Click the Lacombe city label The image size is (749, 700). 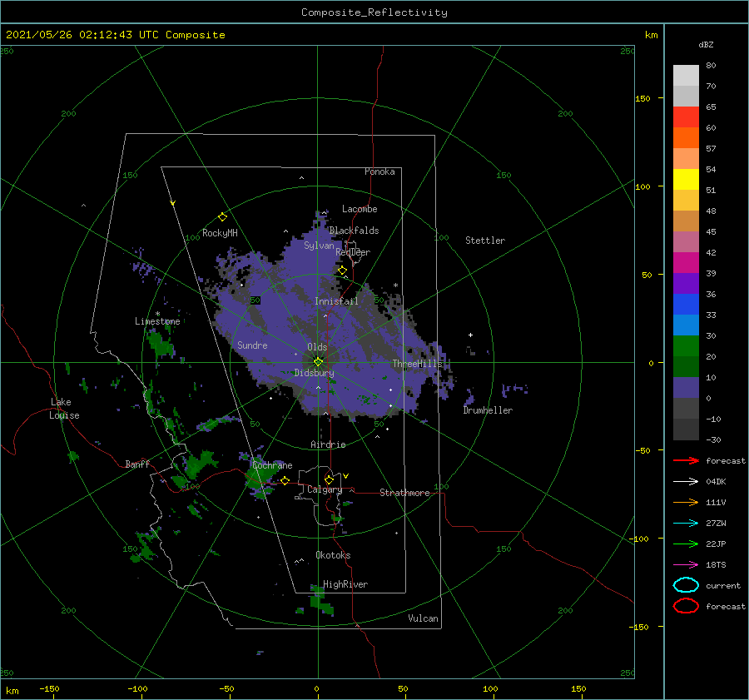pyautogui.click(x=360, y=209)
